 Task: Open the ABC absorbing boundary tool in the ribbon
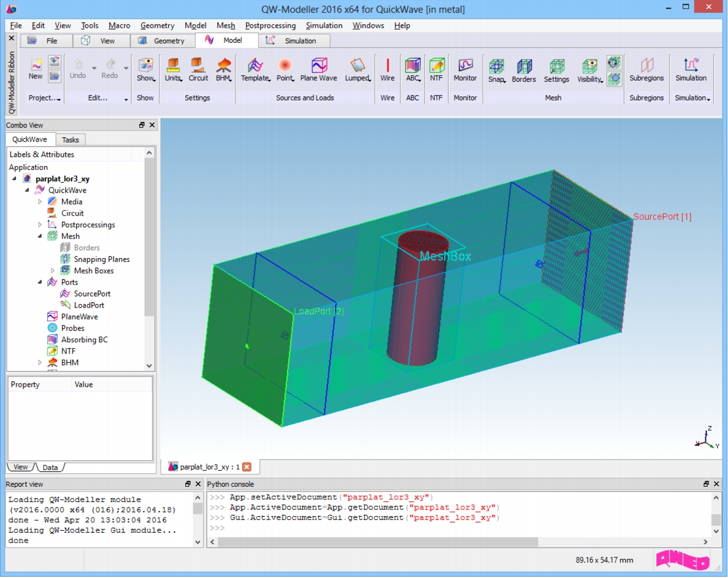(413, 70)
